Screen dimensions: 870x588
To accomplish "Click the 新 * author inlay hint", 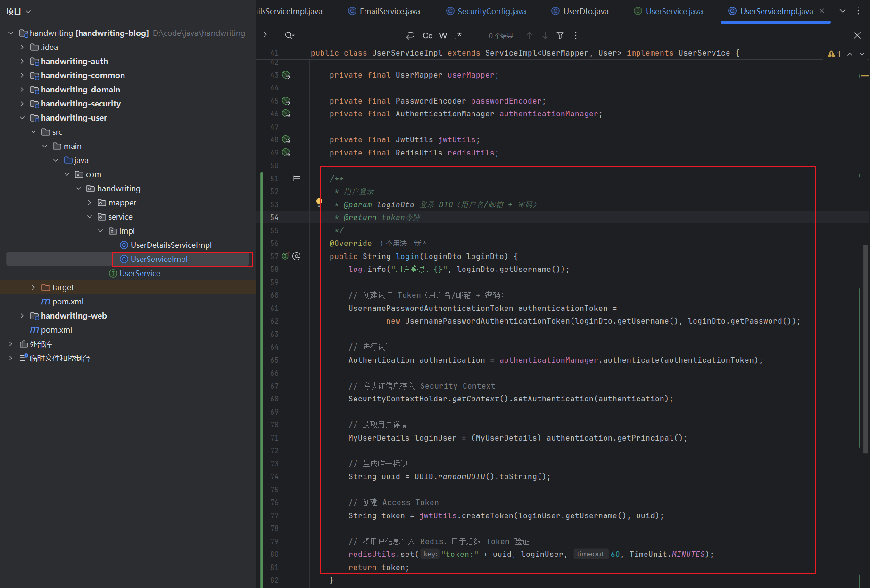I will pyautogui.click(x=420, y=244).
